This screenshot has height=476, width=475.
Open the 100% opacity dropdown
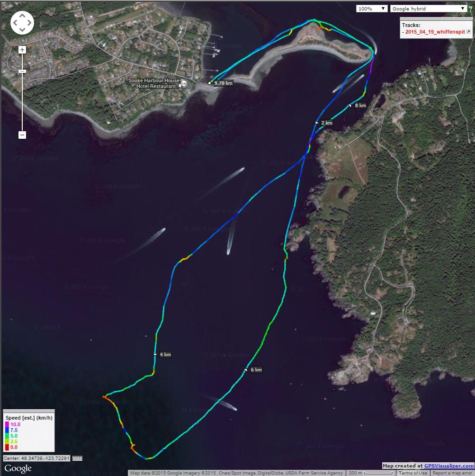[372, 9]
